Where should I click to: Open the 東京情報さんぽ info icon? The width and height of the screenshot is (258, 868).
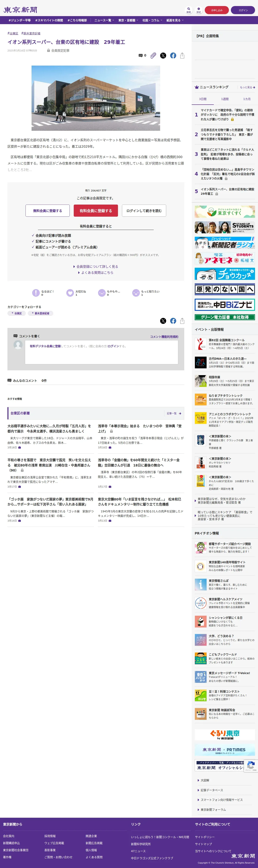tap(201, 584)
